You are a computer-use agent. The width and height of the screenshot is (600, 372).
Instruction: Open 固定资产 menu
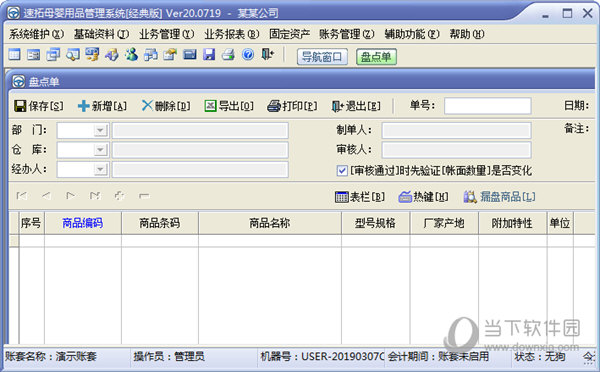tap(289, 34)
